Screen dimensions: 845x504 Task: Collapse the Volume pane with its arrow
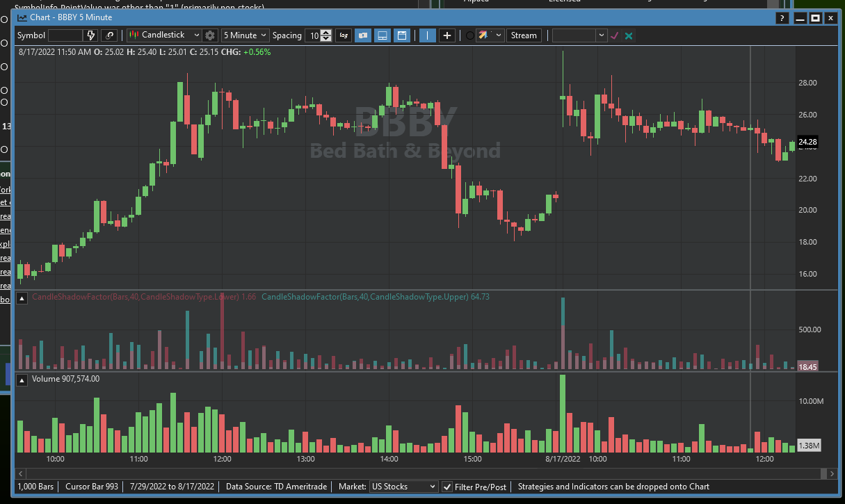coord(22,380)
